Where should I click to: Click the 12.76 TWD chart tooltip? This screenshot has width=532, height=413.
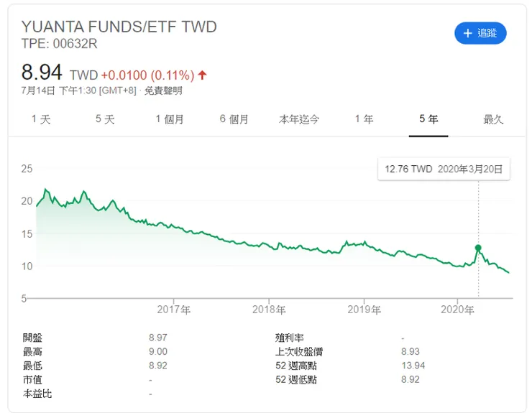(x=444, y=170)
